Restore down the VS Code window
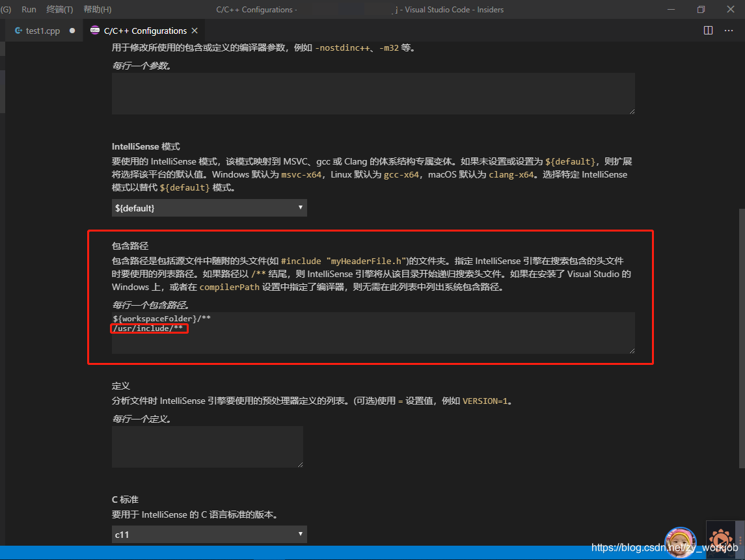The width and height of the screenshot is (745, 560). (x=701, y=10)
